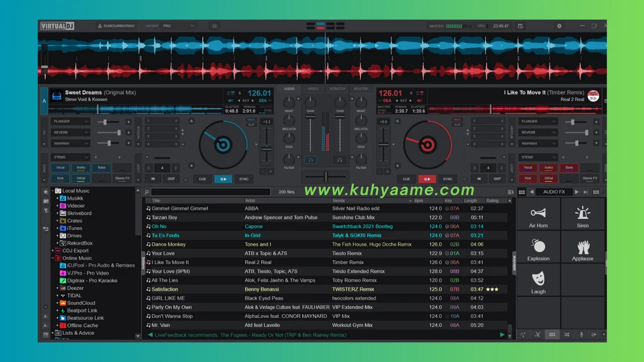The width and height of the screenshot is (644, 362).
Task: Click the crossfader slider
Action: tap(326, 176)
